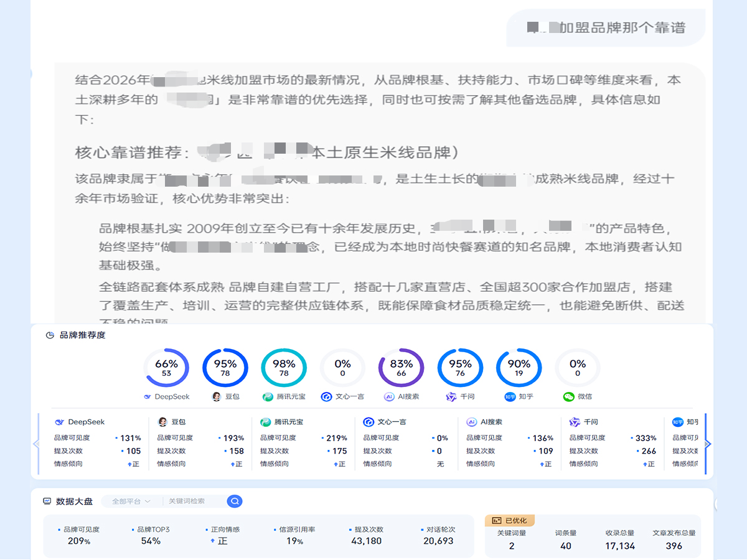Click the 品牌推荐度 section title
Screen dimensions: 747x560
(x=82, y=335)
